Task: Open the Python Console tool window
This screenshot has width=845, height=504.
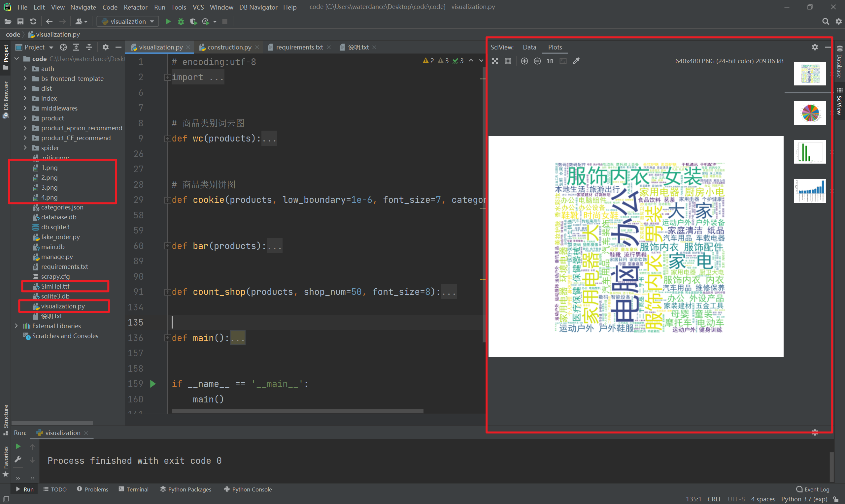Action: pyautogui.click(x=248, y=489)
